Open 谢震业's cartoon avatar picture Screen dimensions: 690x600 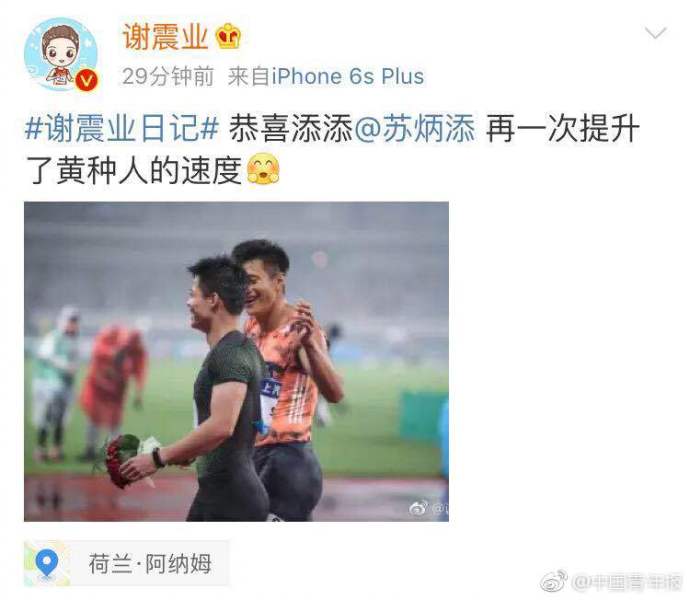tap(61, 54)
